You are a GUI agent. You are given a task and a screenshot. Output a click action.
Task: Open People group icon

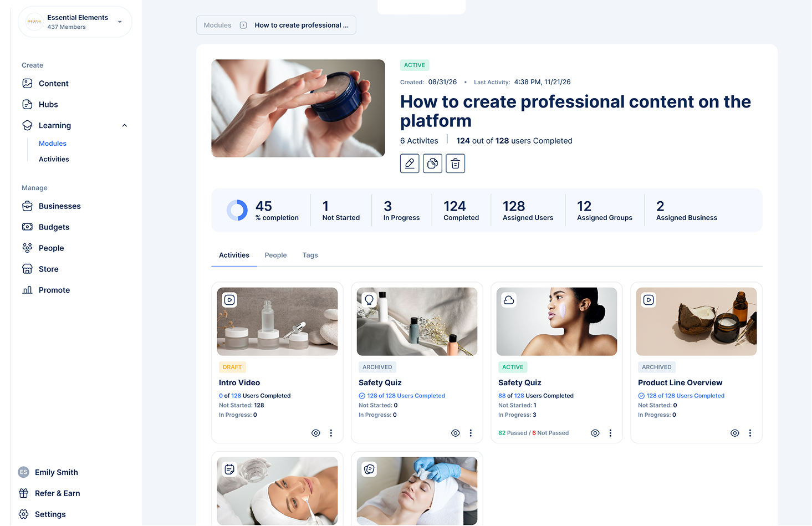[27, 248]
